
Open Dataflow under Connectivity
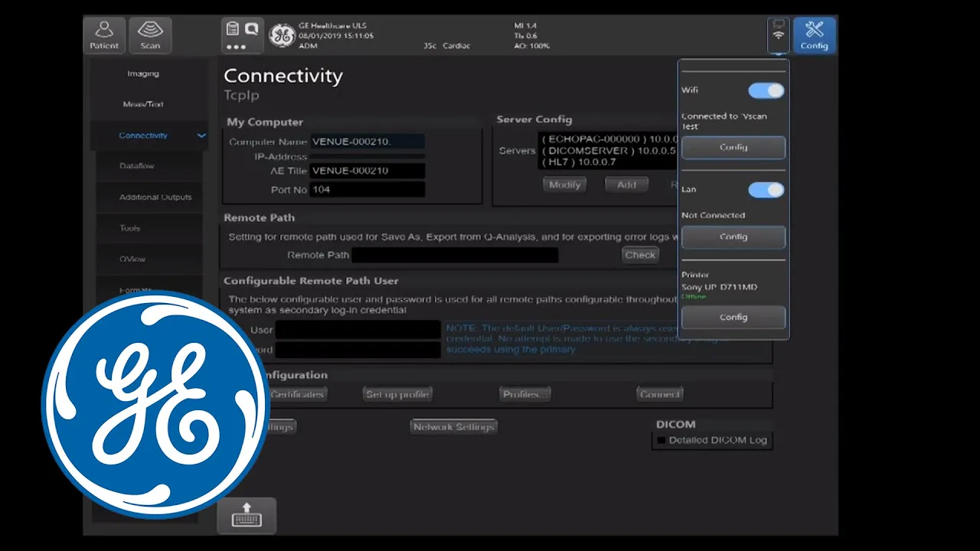point(137,166)
